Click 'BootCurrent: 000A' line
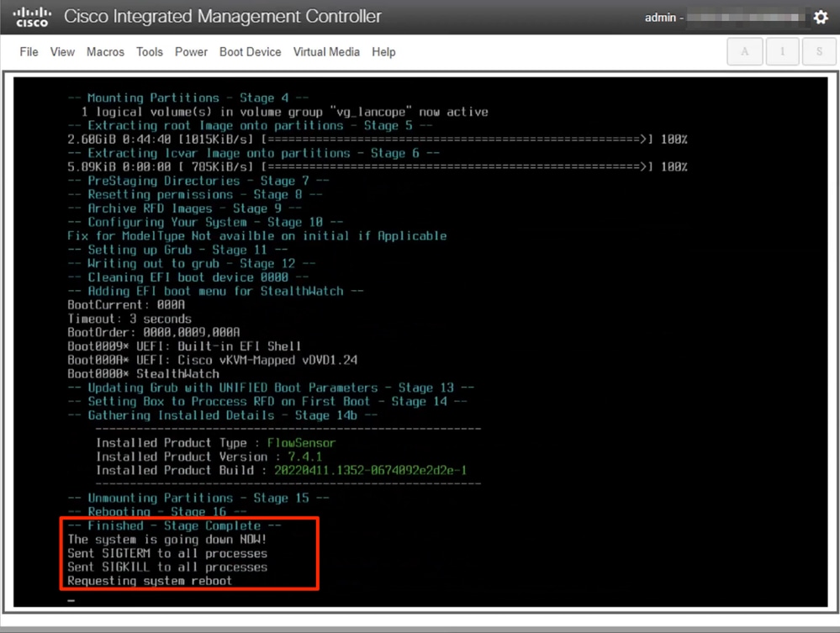The height and width of the screenshot is (633, 840). 126,305
